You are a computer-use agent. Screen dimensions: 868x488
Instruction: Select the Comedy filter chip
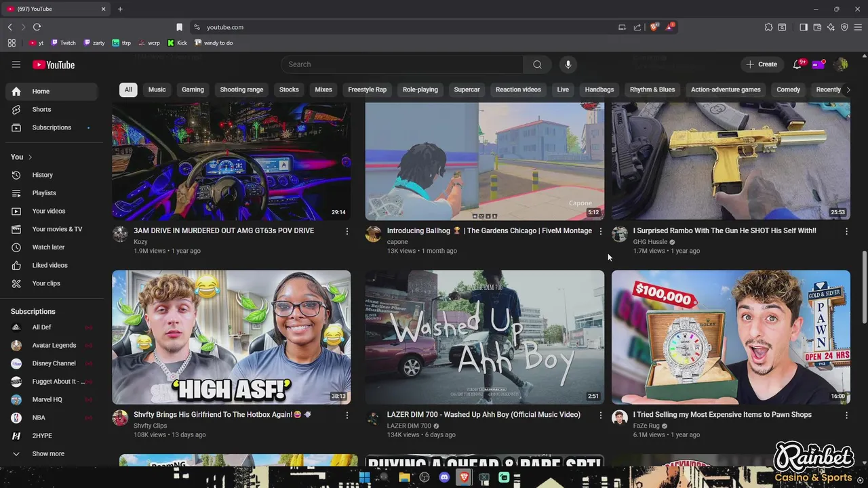(788, 89)
